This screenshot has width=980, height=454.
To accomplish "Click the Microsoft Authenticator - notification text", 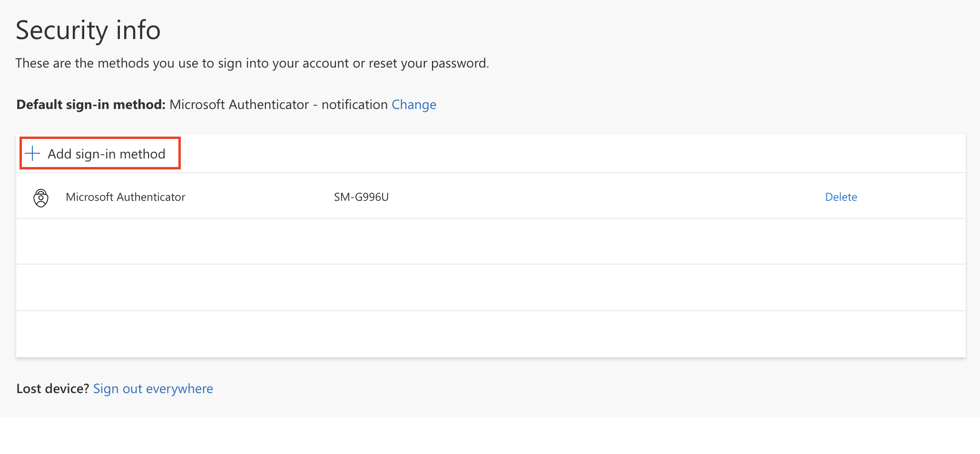I will click(x=278, y=105).
